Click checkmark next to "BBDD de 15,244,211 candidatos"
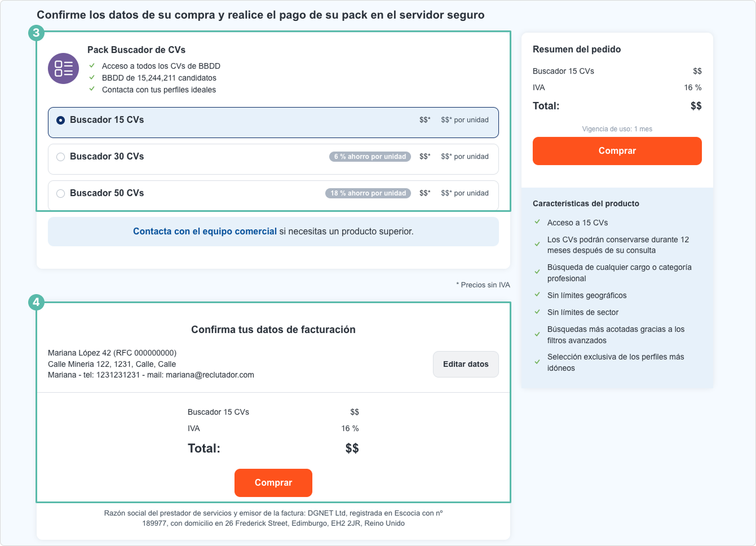The width and height of the screenshot is (756, 546). (x=92, y=78)
